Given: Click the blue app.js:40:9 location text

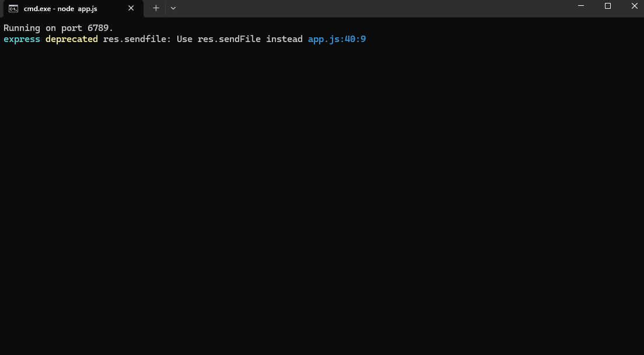Looking at the screenshot, I should (x=337, y=39).
